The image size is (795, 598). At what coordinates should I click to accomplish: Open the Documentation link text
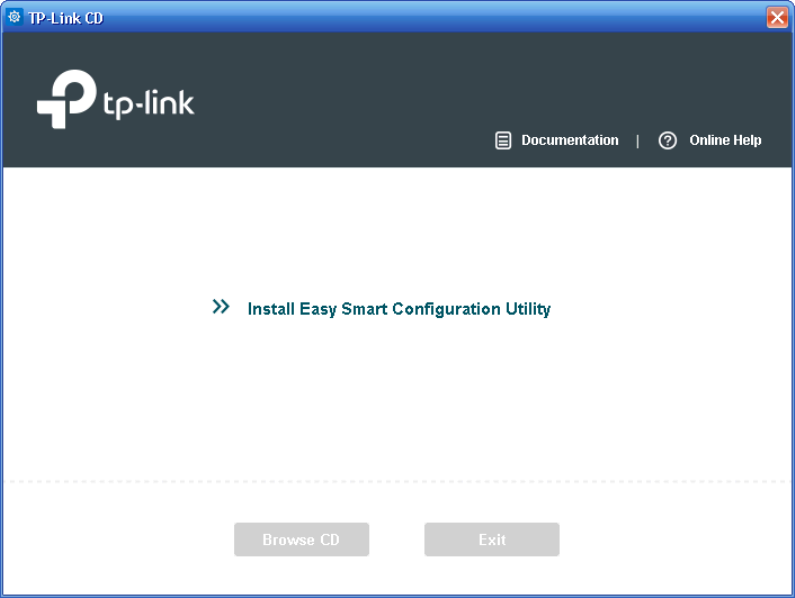[x=570, y=140]
